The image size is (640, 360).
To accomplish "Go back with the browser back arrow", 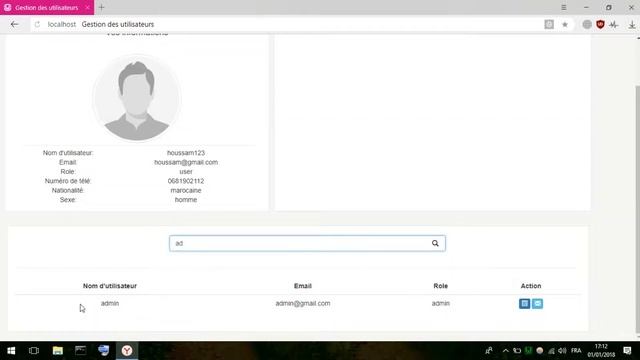I will pyautogui.click(x=15, y=24).
